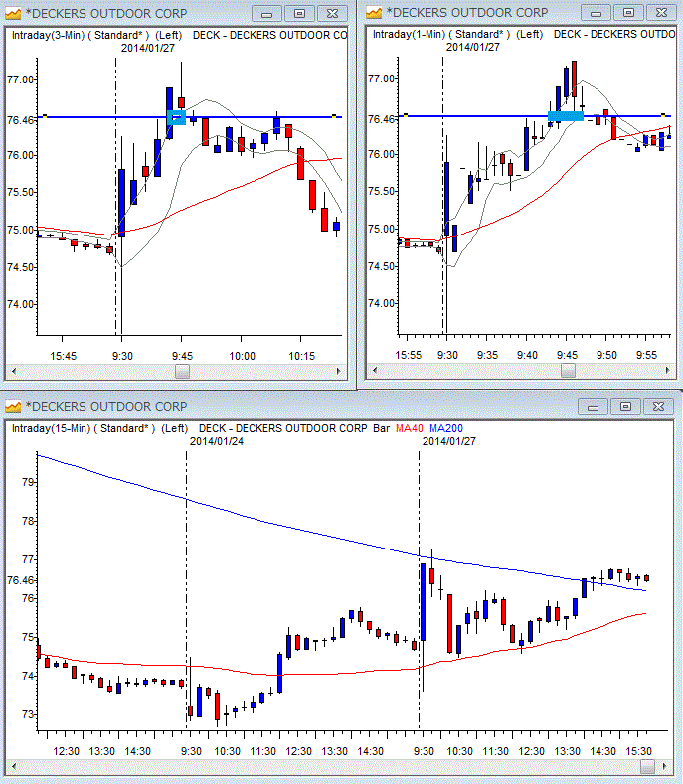Image resolution: width=683 pixels, height=784 pixels.
Task: Click right yellow handle of 1-Min price line
Action: point(663,115)
